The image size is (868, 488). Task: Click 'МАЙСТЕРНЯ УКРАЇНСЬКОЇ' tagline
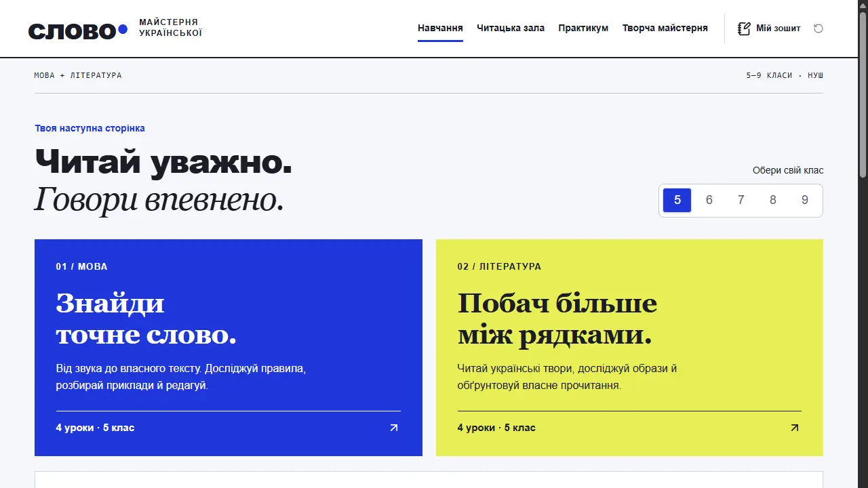pos(170,28)
